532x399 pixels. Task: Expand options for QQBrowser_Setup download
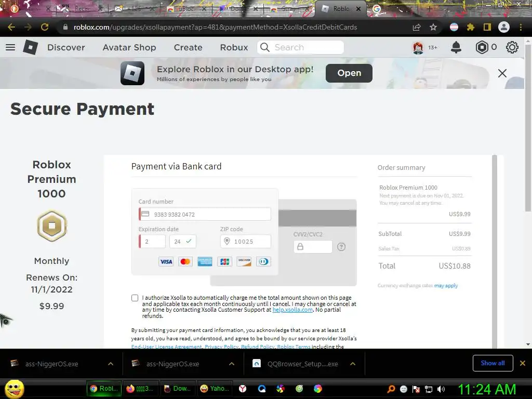[x=353, y=364]
